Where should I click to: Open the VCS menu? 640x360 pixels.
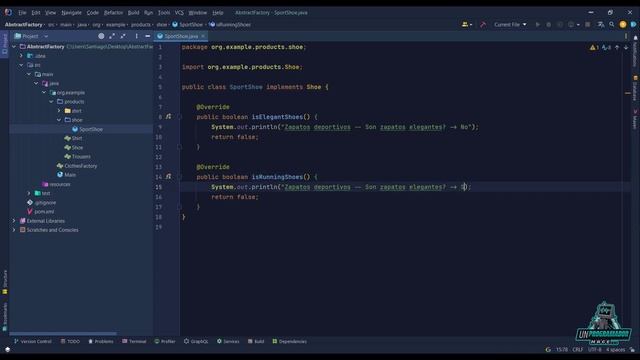[x=179, y=13]
